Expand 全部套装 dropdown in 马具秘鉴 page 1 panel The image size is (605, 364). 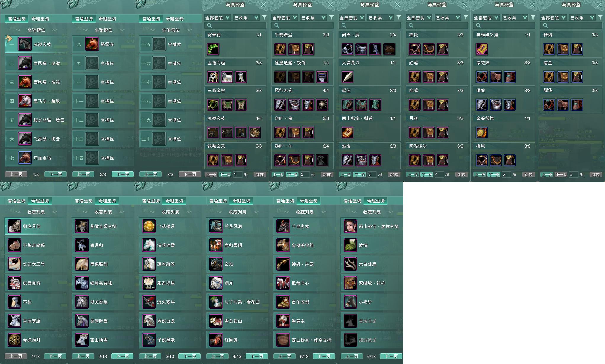(218, 18)
